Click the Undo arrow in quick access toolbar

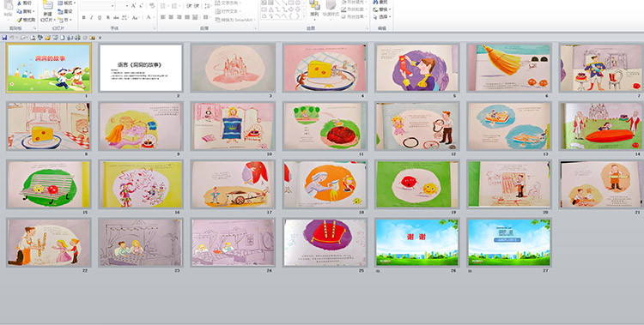coord(11,38)
